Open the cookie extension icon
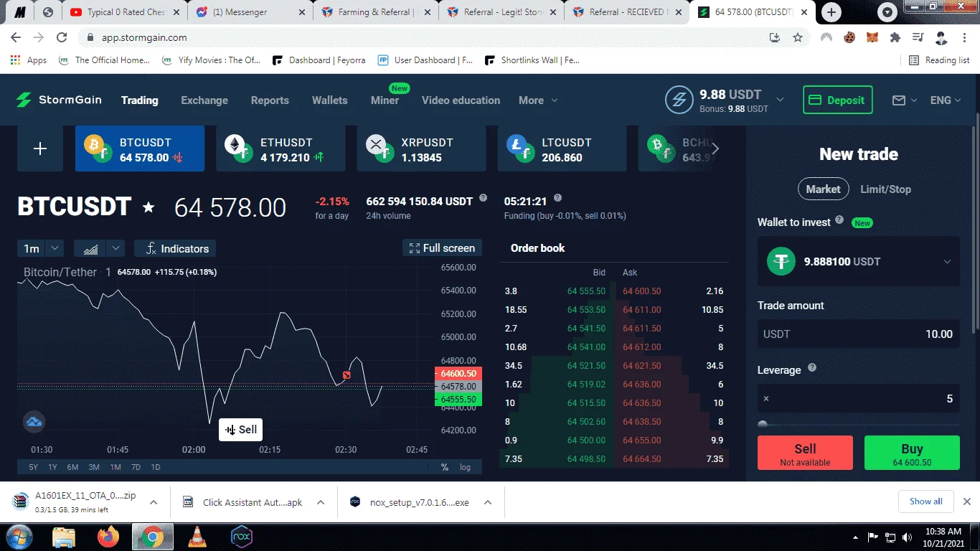Viewport: 980px width, 551px height. coord(849,37)
